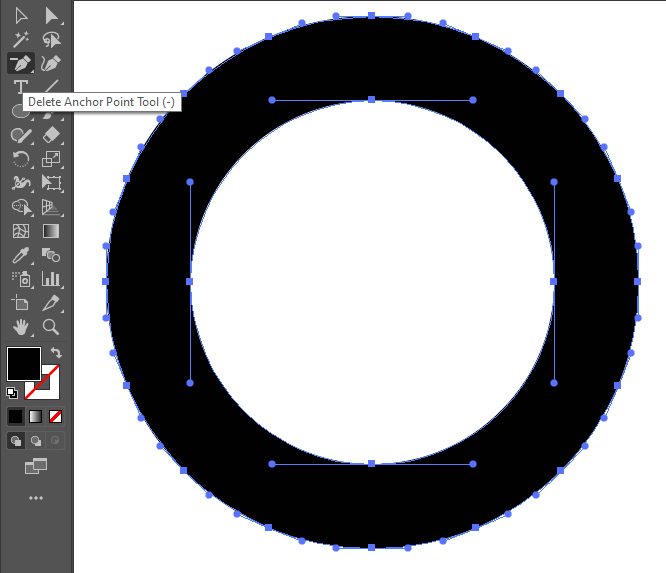666x573 pixels.
Task: Select the Column Graph tool
Action: coord(51,279)
